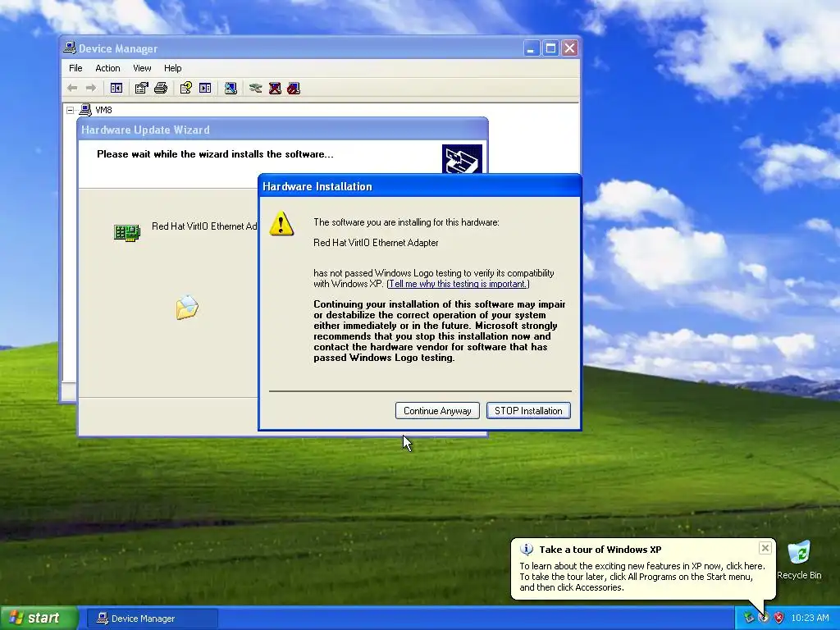Viewport: 840px width, 630px height.
Task: Click the Update Driver toolbar icon
Action: coord(256,88)
